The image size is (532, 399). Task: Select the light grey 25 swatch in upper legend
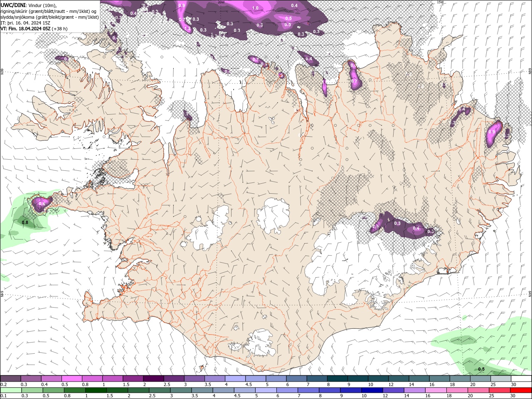pyautogui.click(x=501, y=379)
